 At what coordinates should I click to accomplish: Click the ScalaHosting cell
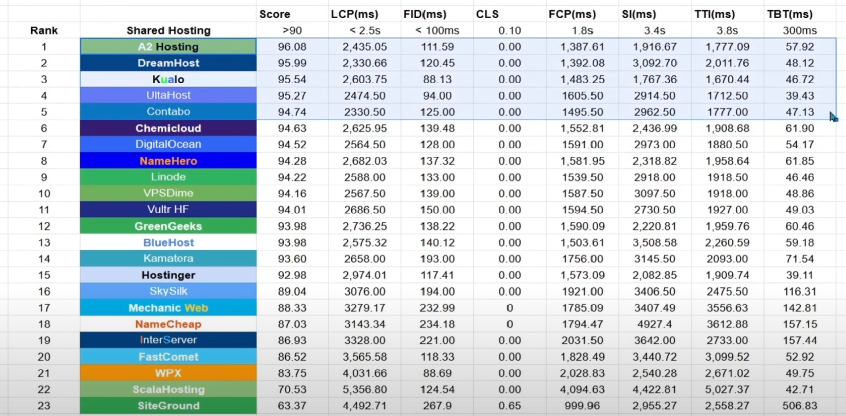168,390
